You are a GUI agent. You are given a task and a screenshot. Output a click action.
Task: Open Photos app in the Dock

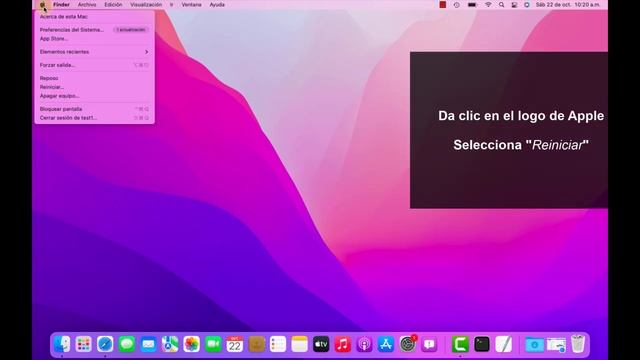(x=191, y=344)
